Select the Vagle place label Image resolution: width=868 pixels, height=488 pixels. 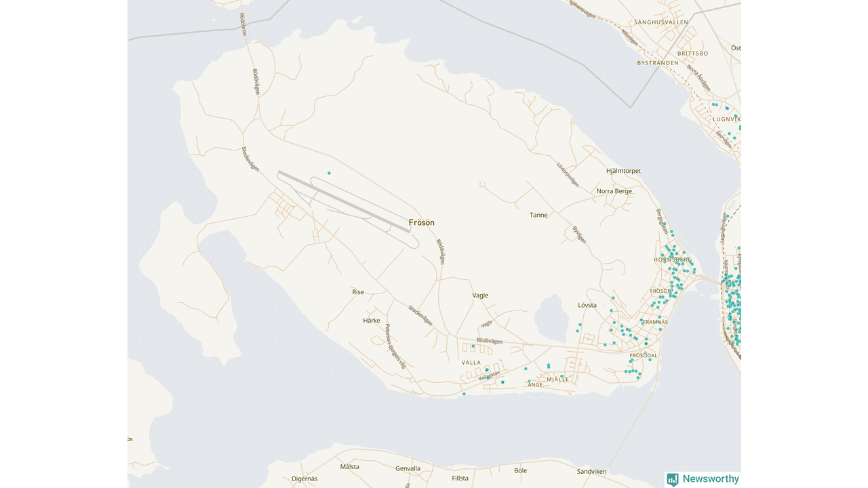pyautogui.click(x=480, y=296)
